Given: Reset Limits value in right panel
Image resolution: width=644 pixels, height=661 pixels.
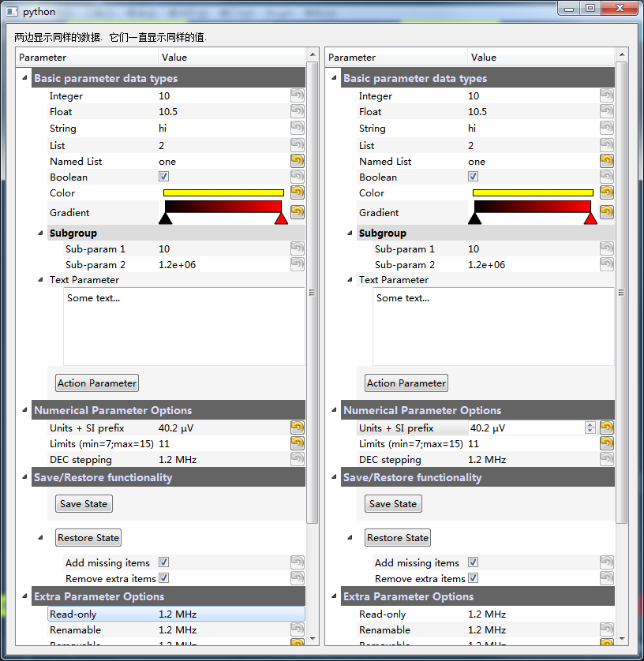Looking at the screenshot, I should (x=607, y=443).
